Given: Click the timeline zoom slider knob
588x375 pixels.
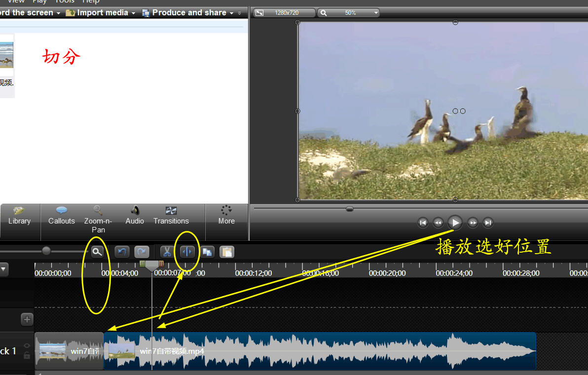Looking at the screenshot, I should point(46,251).
